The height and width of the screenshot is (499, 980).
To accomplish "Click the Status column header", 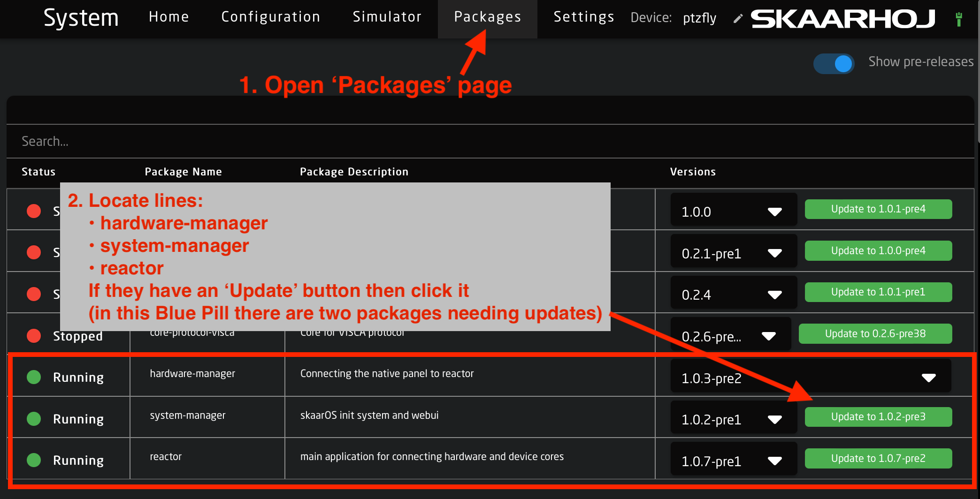I will click(x=38, y=172).
